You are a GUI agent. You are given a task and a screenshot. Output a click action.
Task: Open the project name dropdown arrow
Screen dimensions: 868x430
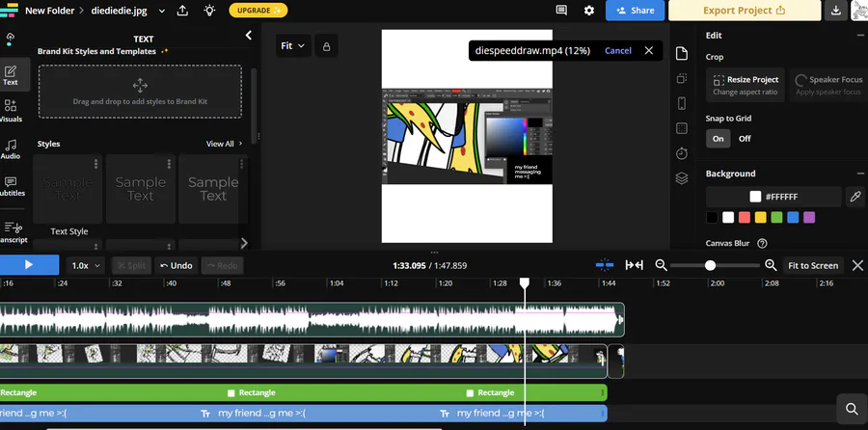(162, 11)
